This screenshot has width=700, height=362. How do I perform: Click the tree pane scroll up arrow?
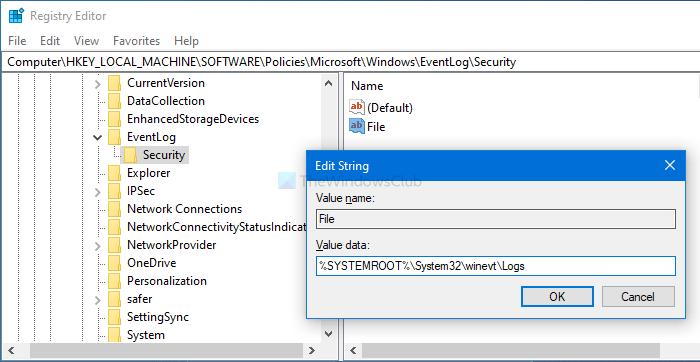[329, 83]
